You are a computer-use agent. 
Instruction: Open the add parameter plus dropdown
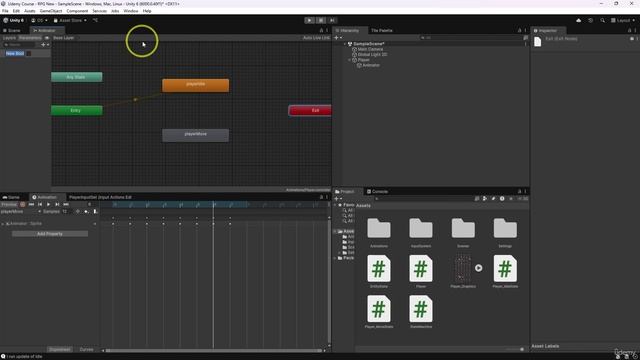pos(44,44)
